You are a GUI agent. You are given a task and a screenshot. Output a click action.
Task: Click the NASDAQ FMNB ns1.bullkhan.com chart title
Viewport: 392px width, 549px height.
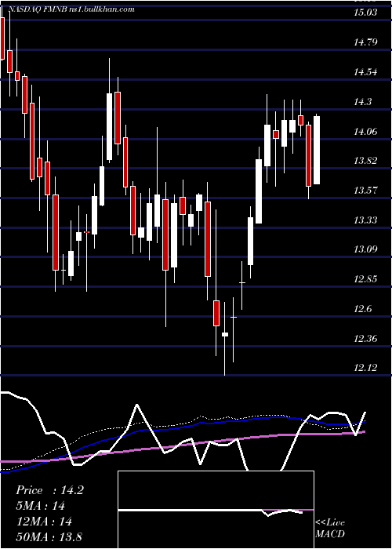pos(71,9)
